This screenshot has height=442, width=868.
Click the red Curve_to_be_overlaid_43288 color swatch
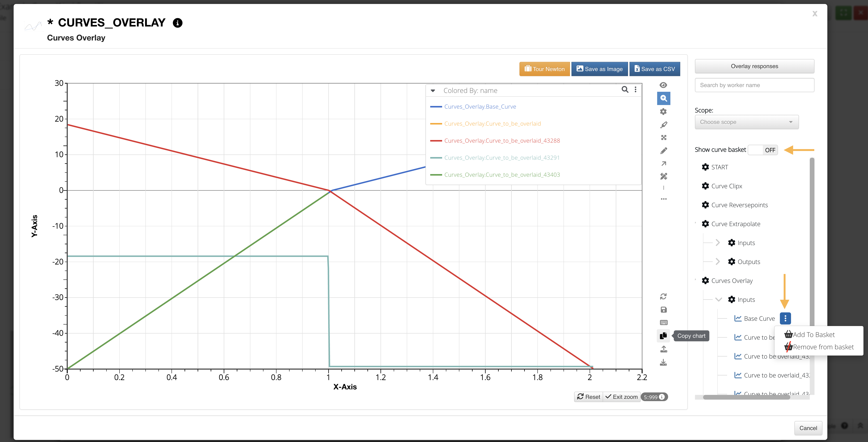(x=436, y=141)
